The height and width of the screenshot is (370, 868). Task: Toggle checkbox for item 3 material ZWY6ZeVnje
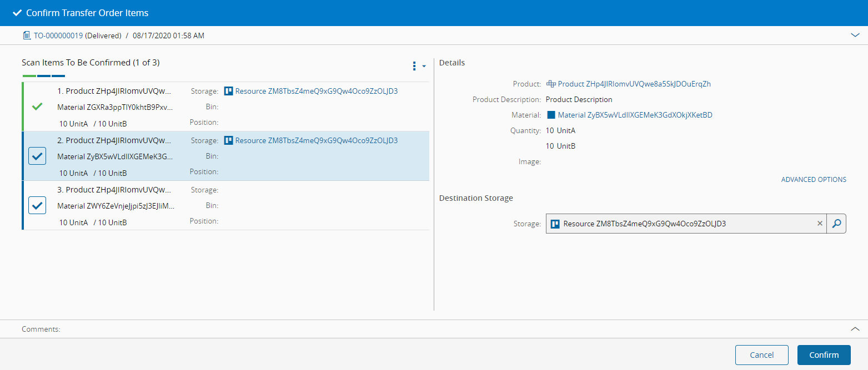[37, 206]
